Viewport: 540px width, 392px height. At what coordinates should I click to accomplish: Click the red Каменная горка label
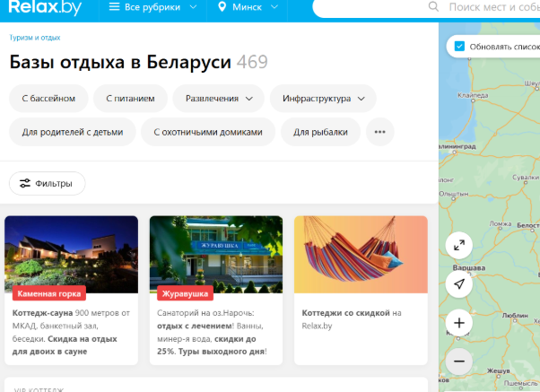(x=49, y=293)
